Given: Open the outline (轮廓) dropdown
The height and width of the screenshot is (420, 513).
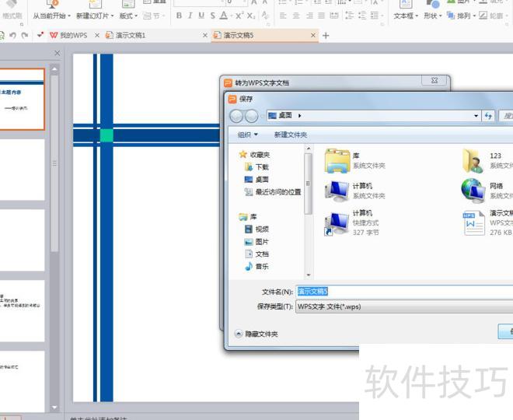Looking at the screenshot, I should (493, 16).
